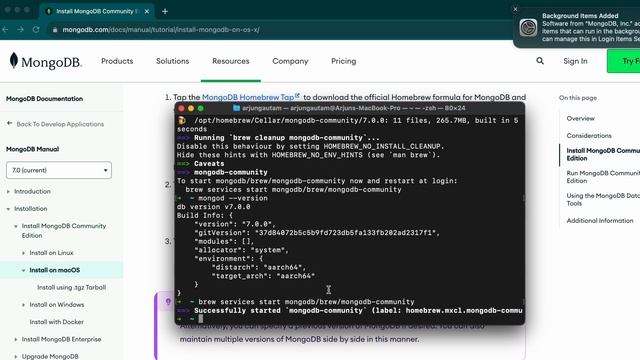The image size is (640, 360).
Task: Open the Pricing page
Action: (344, 61)
